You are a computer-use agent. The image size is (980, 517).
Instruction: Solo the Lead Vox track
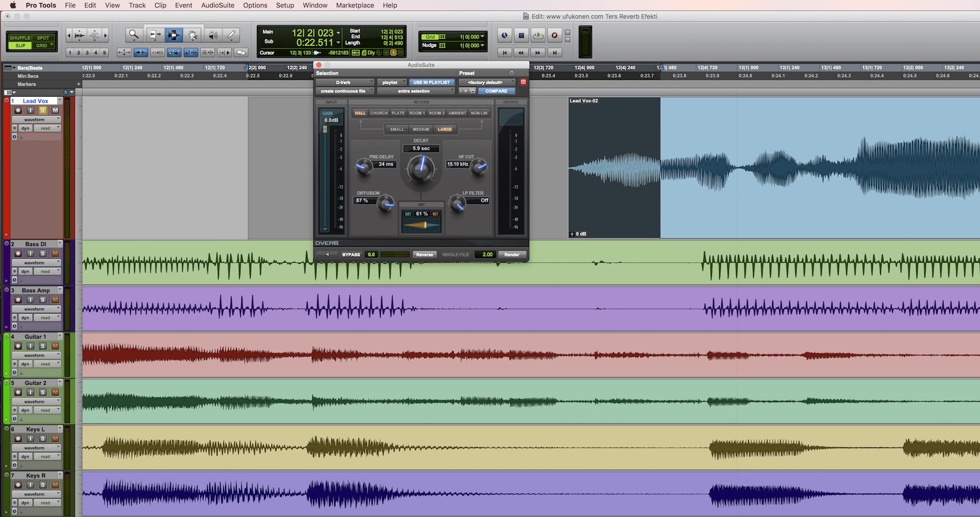click(x=43, y=110)
